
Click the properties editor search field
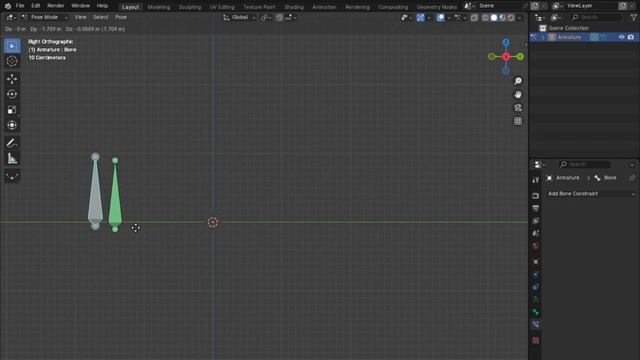(x=584, y=164)
